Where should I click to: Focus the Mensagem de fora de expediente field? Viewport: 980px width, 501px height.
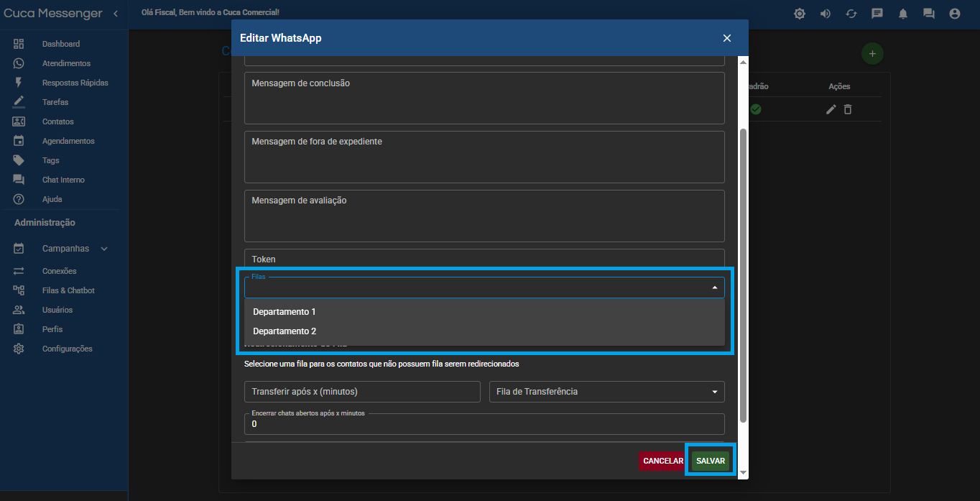484,157
